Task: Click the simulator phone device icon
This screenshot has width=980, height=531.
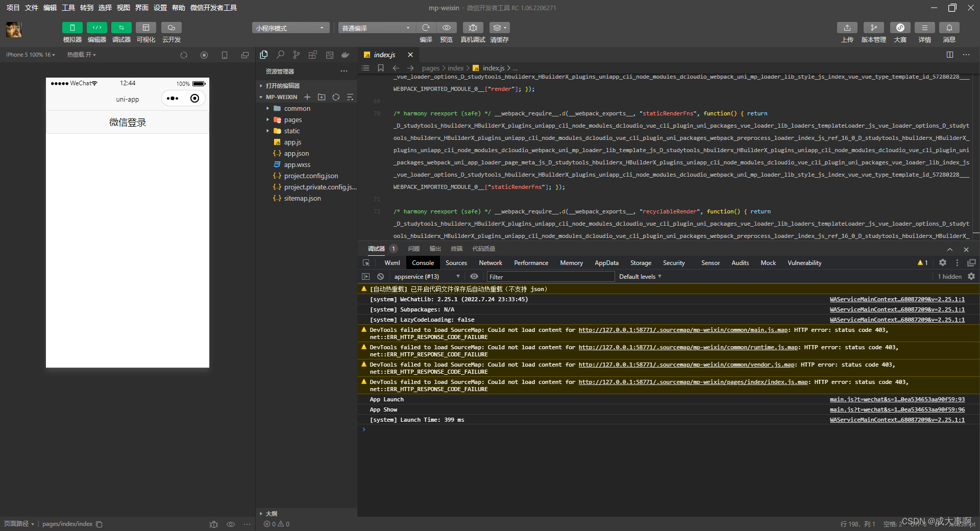Action: [225, 55]
